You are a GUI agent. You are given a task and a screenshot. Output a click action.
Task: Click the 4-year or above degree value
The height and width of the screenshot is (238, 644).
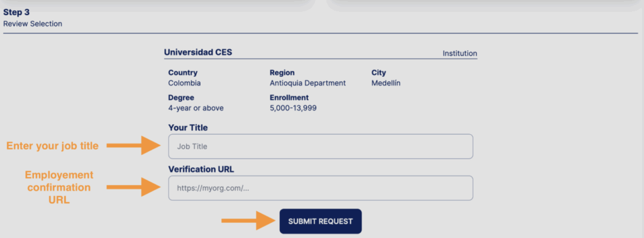pos(196,108)
